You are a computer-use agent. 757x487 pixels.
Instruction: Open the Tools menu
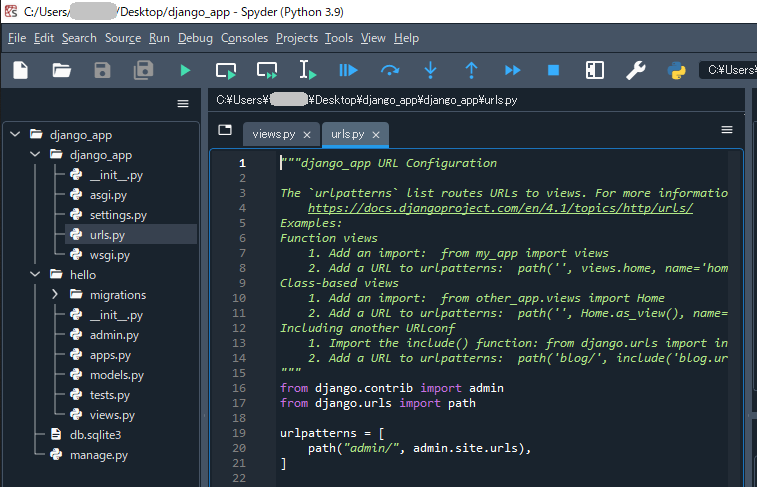click(339, 38)
